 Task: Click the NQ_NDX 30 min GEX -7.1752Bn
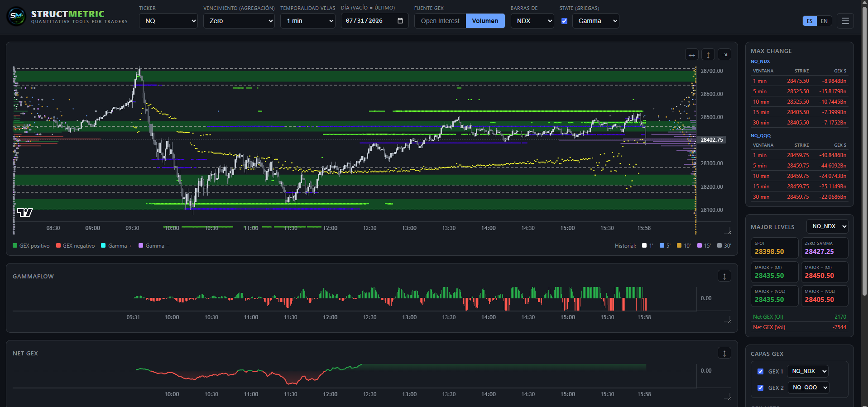(x=834, y=123)
